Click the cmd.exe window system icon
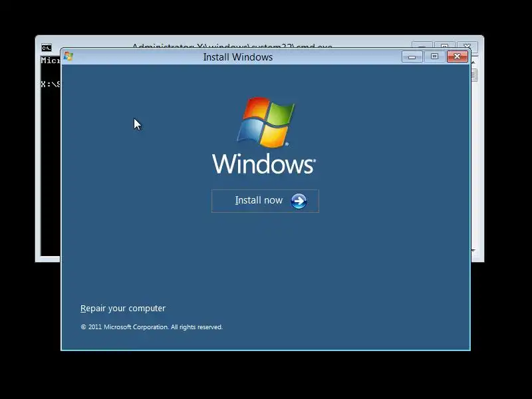Image resolution: width=532 pixels, height=399 pixels. pos(47,48)
